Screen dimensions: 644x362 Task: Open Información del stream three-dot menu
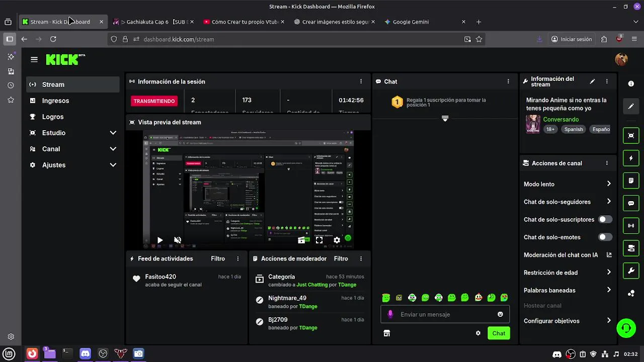pyautogui.click(x=607, y=81)
